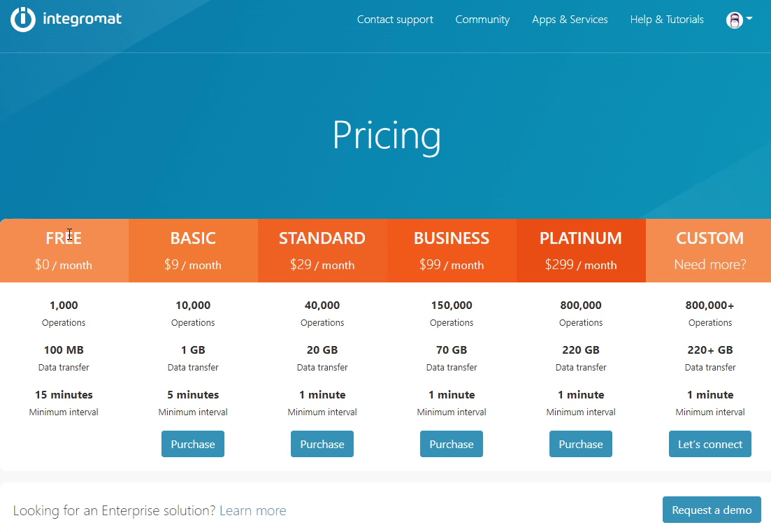Click the Integromat logo
The height and width of the screenshot is (532, 771).
65,20
